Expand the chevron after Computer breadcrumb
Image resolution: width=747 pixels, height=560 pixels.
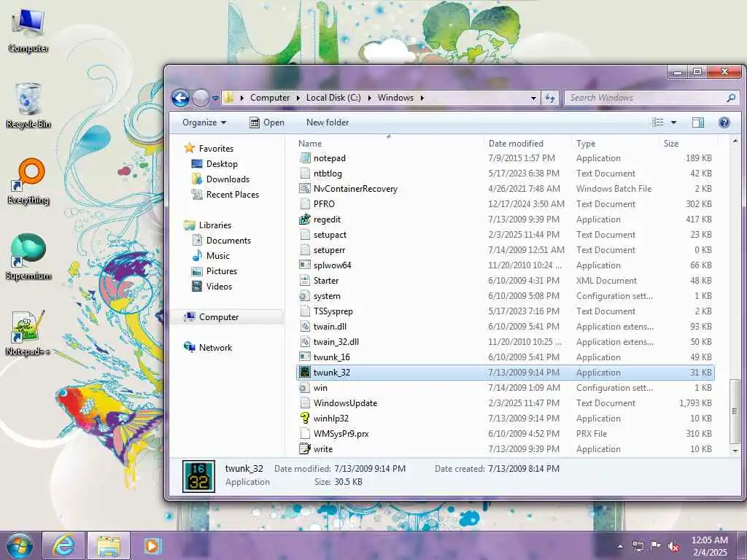298,98
